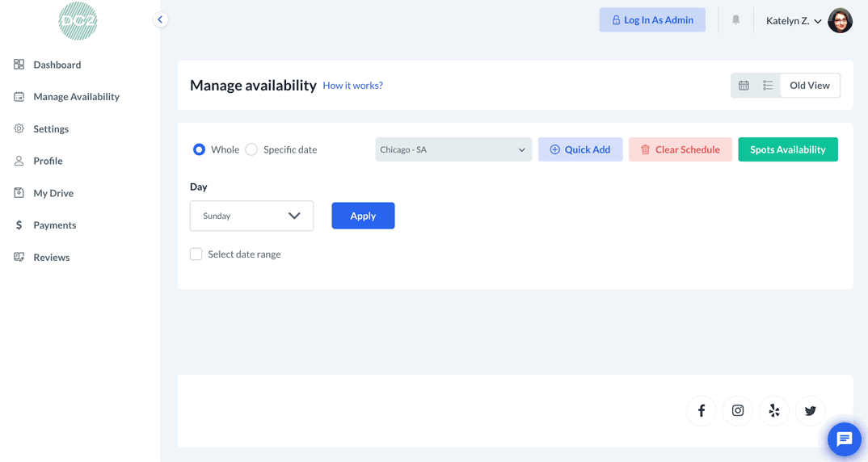Expand the Sunday day dropdown
Image resolution: width=868 pixels, height=462 pixels.
coord(251,216)
